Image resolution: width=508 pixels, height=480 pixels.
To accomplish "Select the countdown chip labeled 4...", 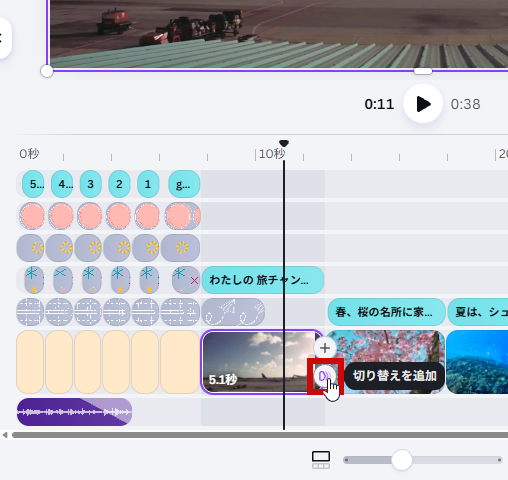I will click(62, 184).
